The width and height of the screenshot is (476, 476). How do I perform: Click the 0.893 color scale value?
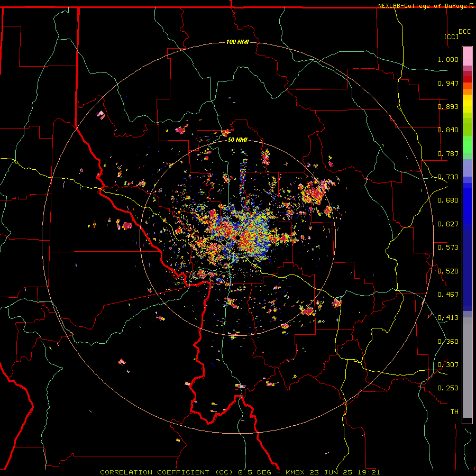[448, 106]
